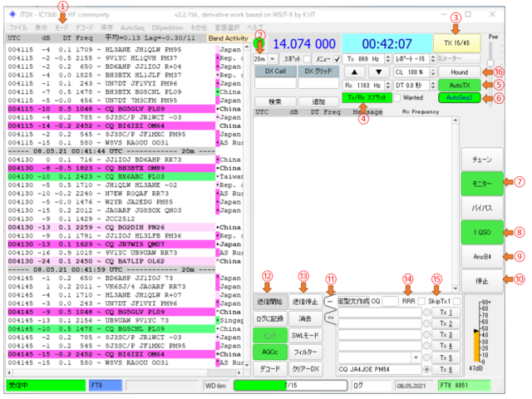Toggle the Tx/Rx スプリット button
Screen dimensions: 532x399
click(367, 98)
